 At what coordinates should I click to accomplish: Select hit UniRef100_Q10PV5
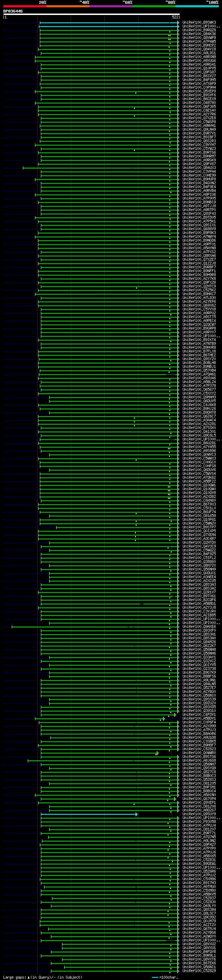pyautogui.click(x=199, y=68)
